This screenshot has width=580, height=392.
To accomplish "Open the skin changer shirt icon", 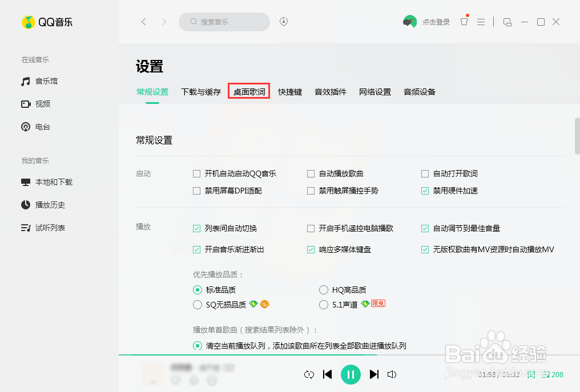I will [464, 21].
